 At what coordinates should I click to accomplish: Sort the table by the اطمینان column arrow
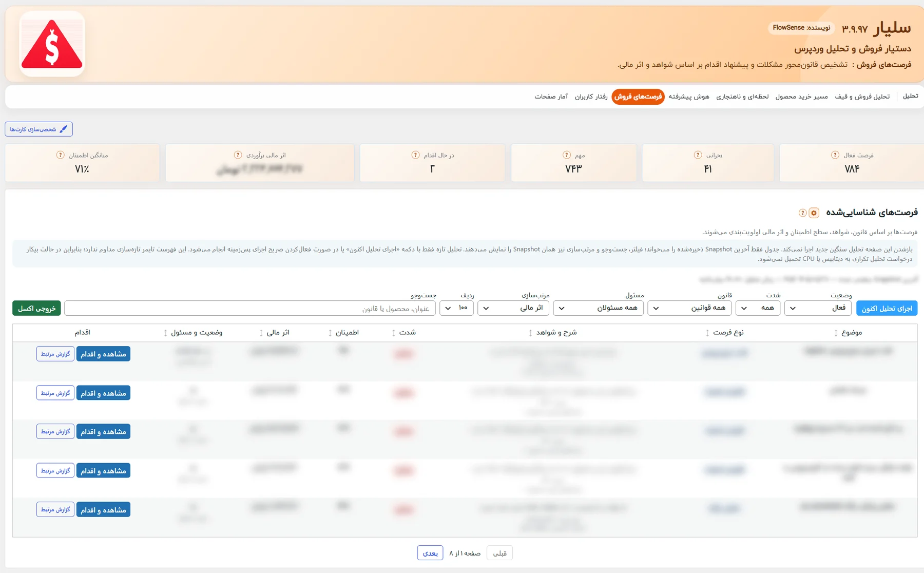330,333
